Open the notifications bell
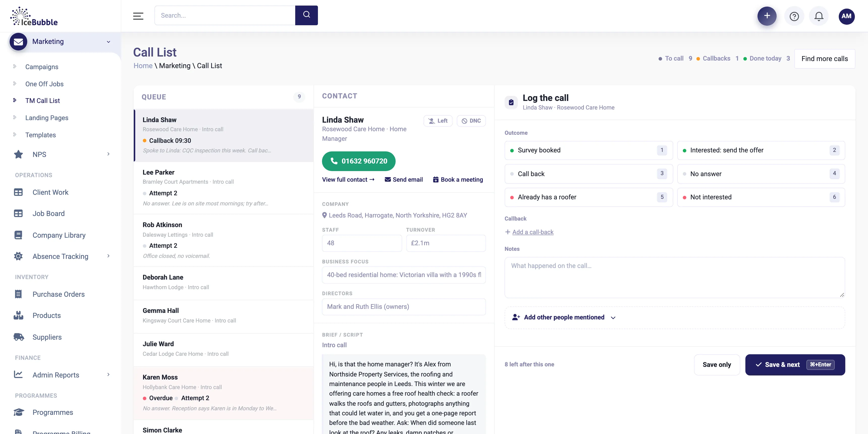The width and height of the screenshot is (868, 434). pyautogui.click(x=819, y=16)
